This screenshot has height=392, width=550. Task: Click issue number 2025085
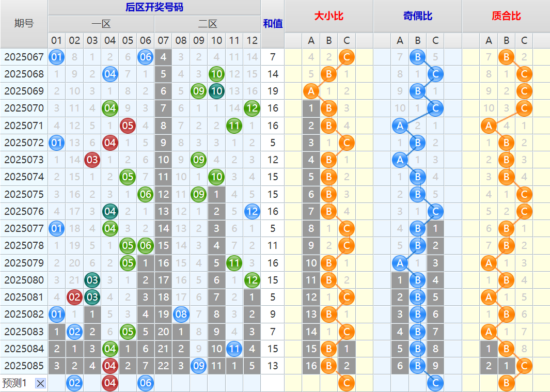24,366
